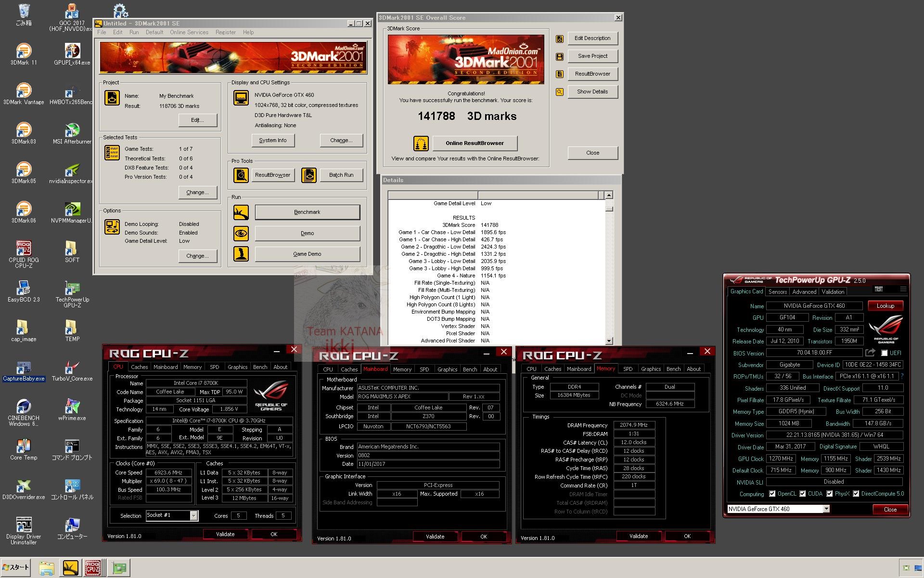Screen dimensions: 924x578
Task: Open the File menu in 3DMark2001 SE
Action: [x=102, y=32]
